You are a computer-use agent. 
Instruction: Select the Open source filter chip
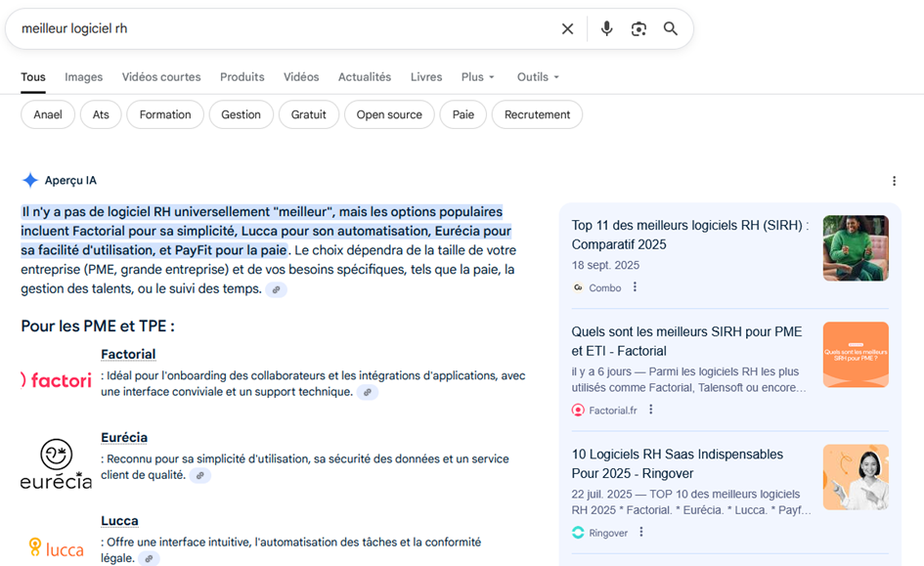click(x=389, y=114)
